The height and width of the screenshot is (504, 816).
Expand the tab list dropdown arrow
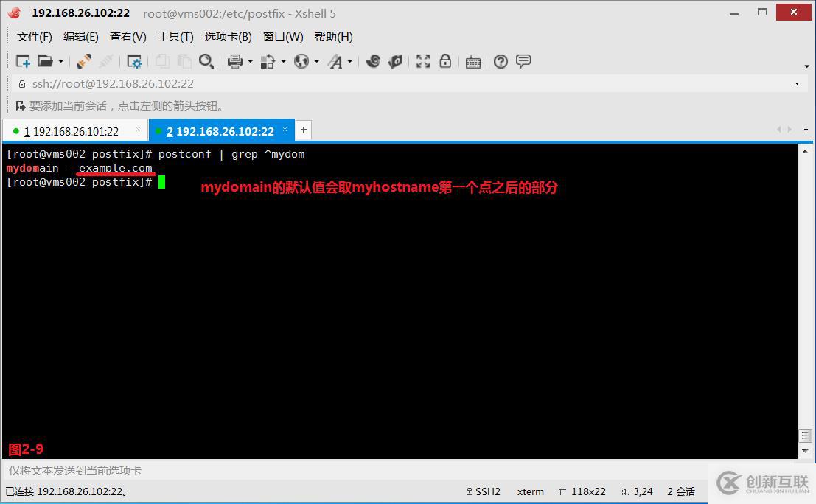806,130
